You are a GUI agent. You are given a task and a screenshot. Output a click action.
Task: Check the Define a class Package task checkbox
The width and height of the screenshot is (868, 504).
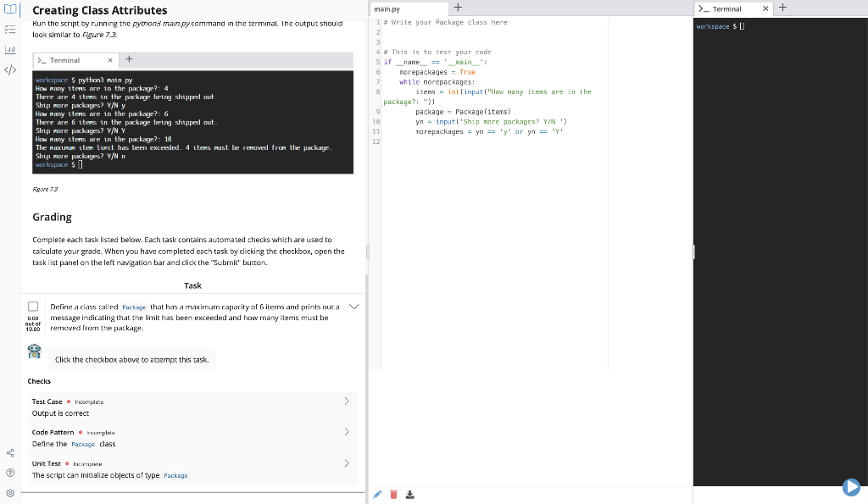click(31, 307)
